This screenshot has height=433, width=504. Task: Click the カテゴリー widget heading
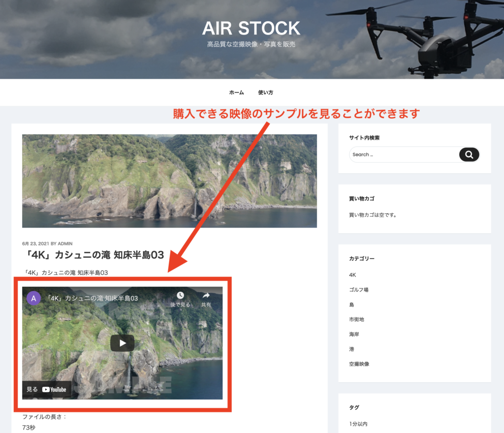click(362, 259)
